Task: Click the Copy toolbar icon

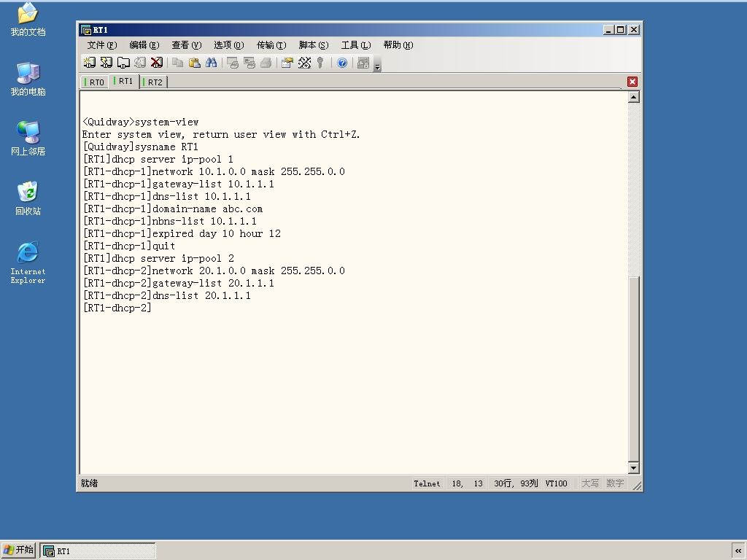Action: [178, 63]
